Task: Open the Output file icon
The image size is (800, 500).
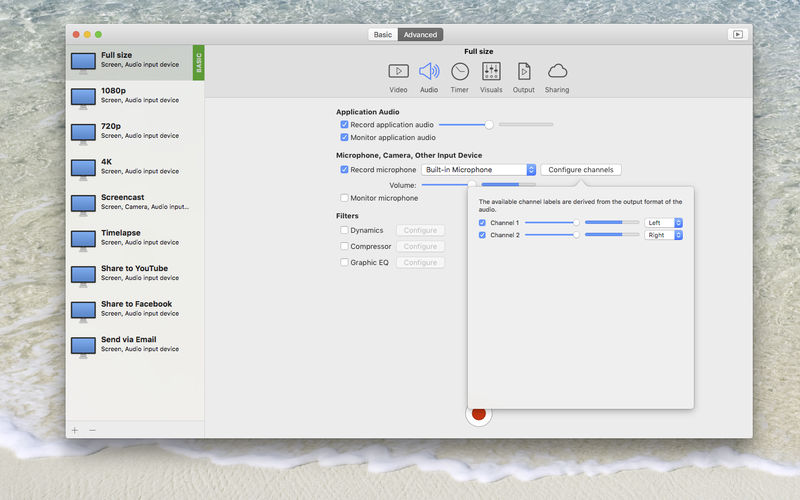Action: (523, 71)
